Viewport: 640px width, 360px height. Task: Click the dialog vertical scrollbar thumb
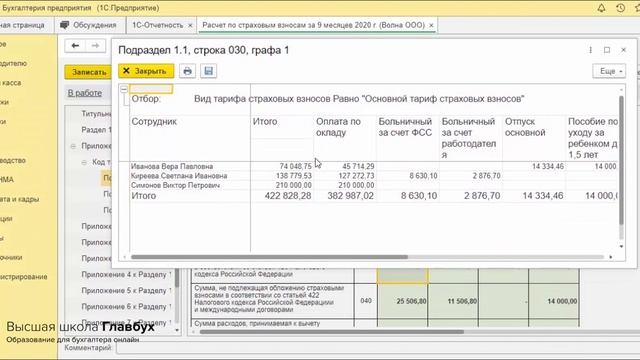(x=621, y=160)
